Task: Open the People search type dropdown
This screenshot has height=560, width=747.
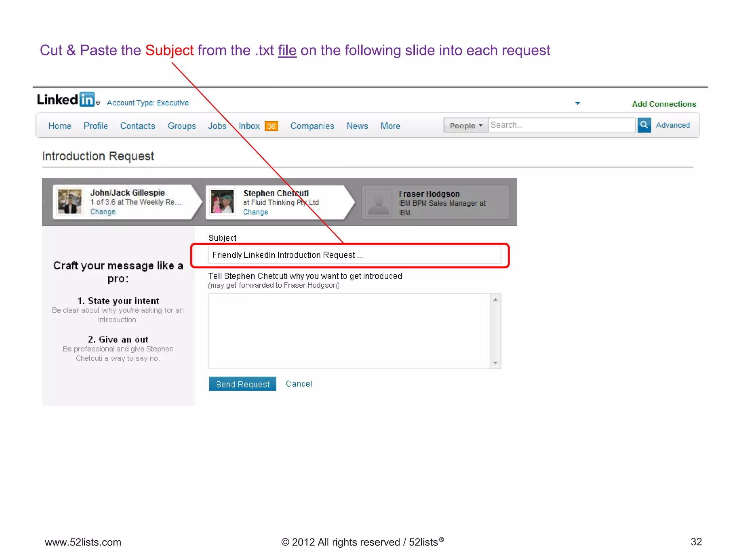Action: point(466,125)
